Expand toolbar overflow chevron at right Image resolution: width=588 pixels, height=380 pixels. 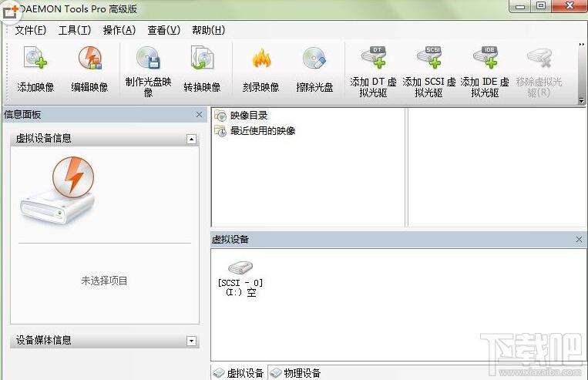tap(582, 44)
